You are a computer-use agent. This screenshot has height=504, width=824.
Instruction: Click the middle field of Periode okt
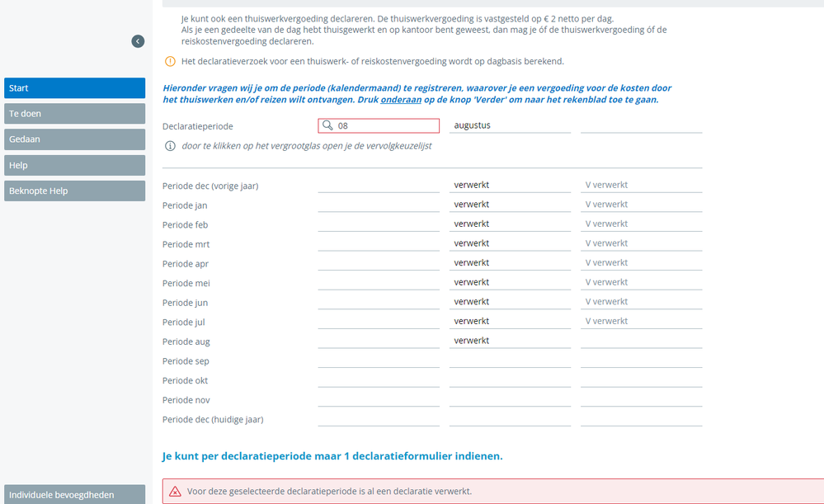[510, 379]
